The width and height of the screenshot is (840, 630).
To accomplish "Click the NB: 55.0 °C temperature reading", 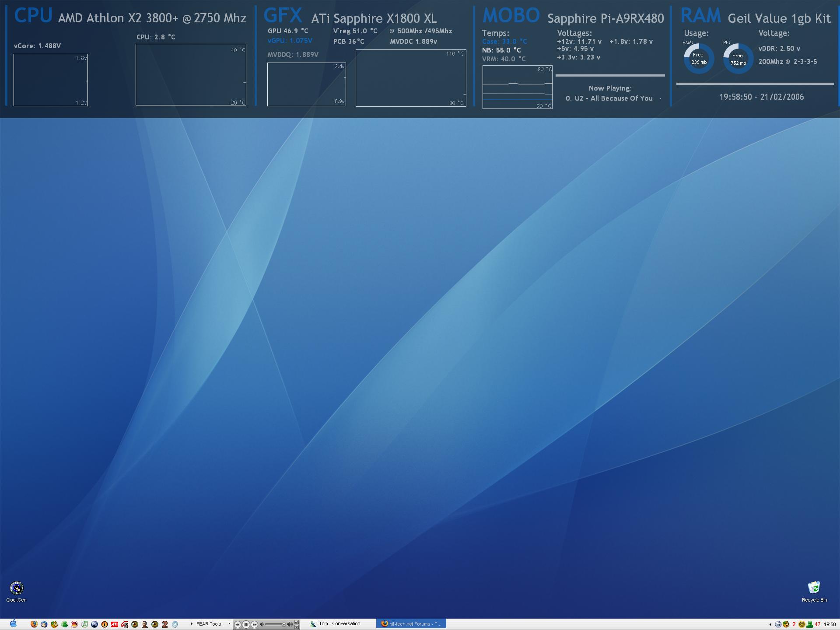I will point(501,50).
